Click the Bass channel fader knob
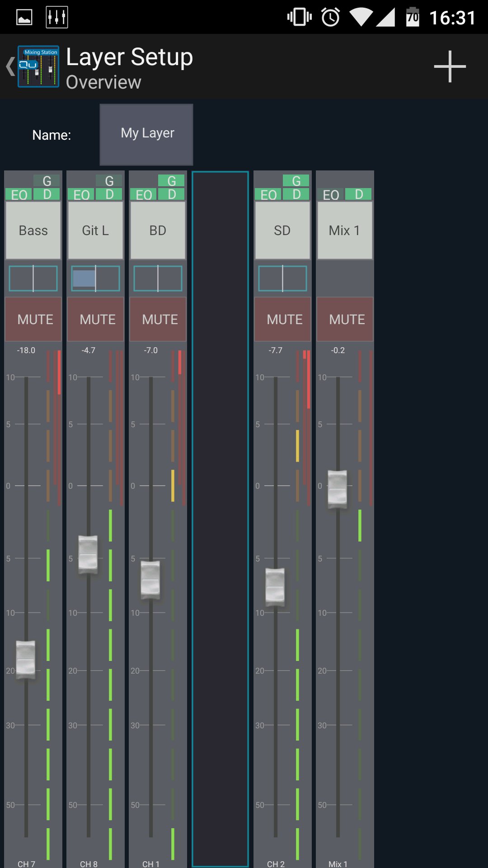Image resolution: width=488 pixels, height=868 pixels. 26,659
